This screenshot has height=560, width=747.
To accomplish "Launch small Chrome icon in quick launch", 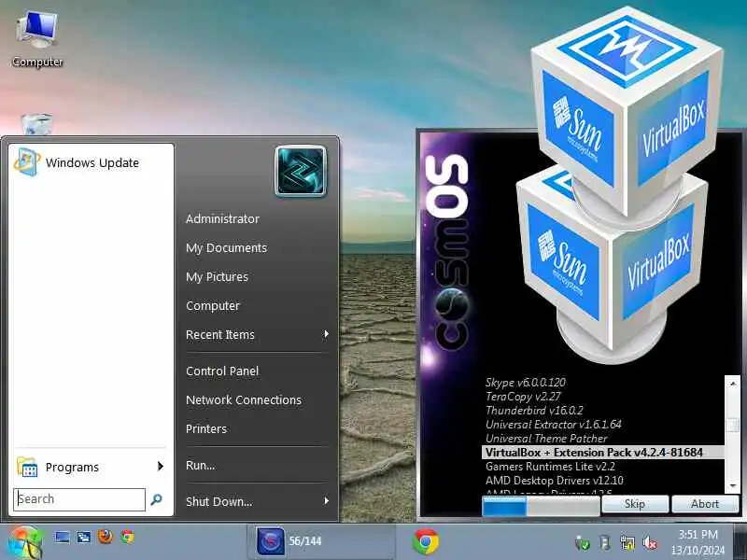I will point(127,538).
